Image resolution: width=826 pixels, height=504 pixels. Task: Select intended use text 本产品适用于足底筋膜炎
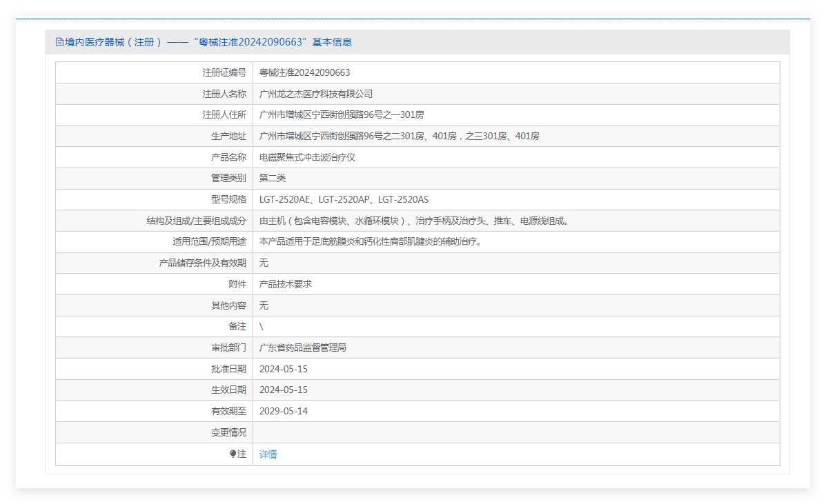tap(371, 242)
